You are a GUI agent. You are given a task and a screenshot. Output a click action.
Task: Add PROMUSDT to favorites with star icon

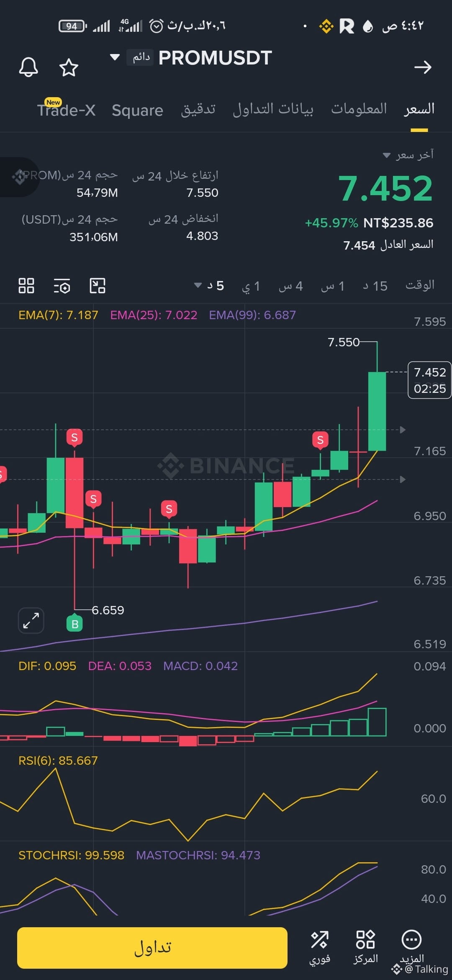(x=69, y=67)
